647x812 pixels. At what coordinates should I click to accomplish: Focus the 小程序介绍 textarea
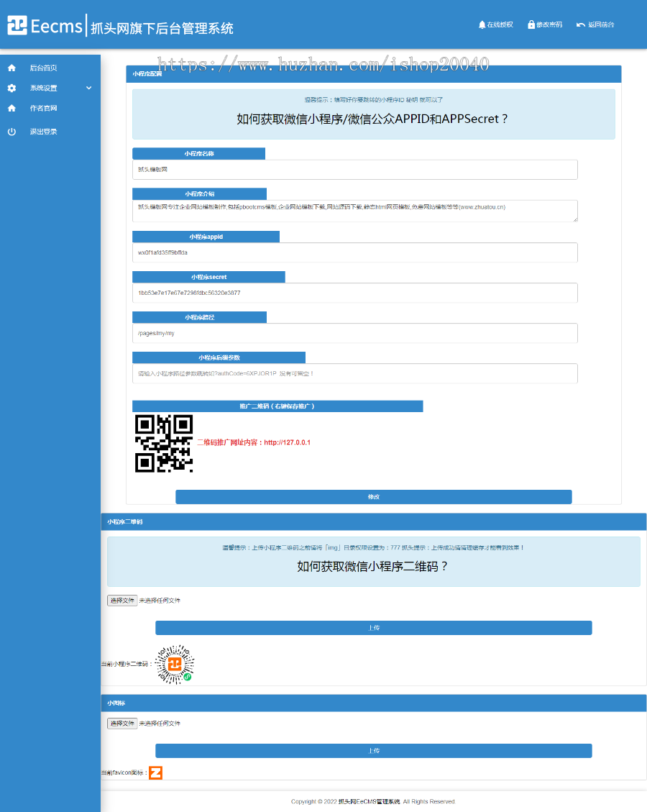(x=355, y=211)
